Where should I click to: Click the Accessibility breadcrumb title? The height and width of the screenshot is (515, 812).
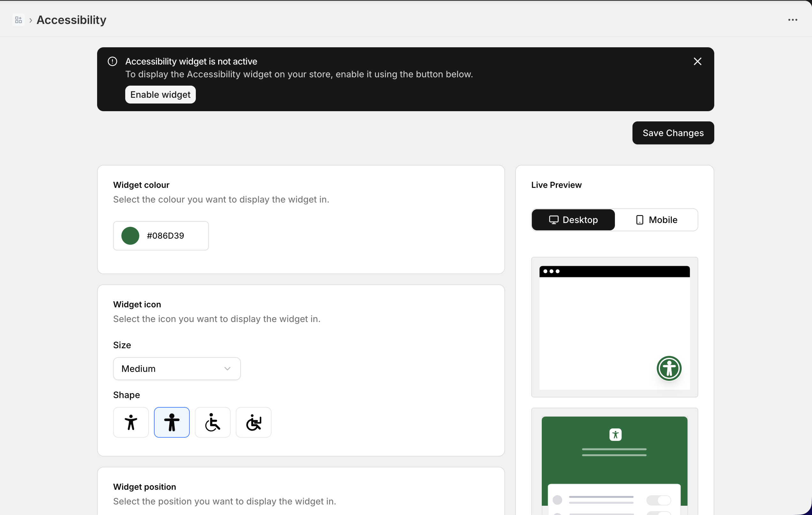pyautogui.click(x=71, y=20)
